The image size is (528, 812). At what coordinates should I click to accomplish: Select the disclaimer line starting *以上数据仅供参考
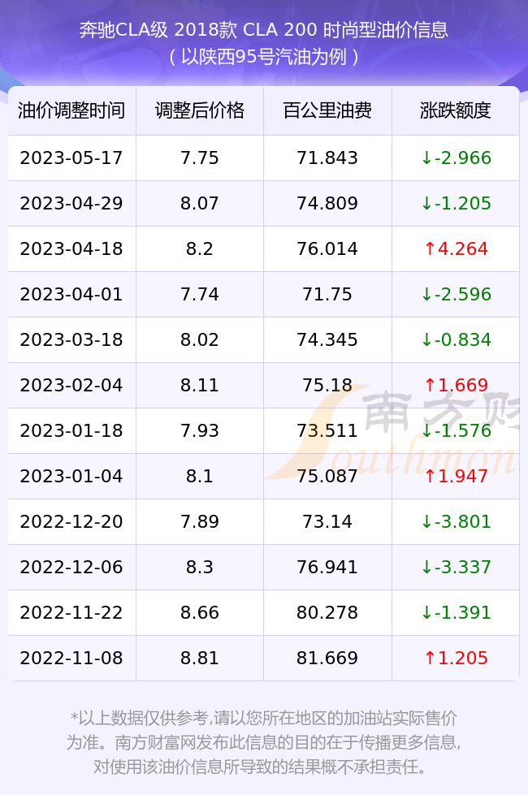tap(264, 719)
